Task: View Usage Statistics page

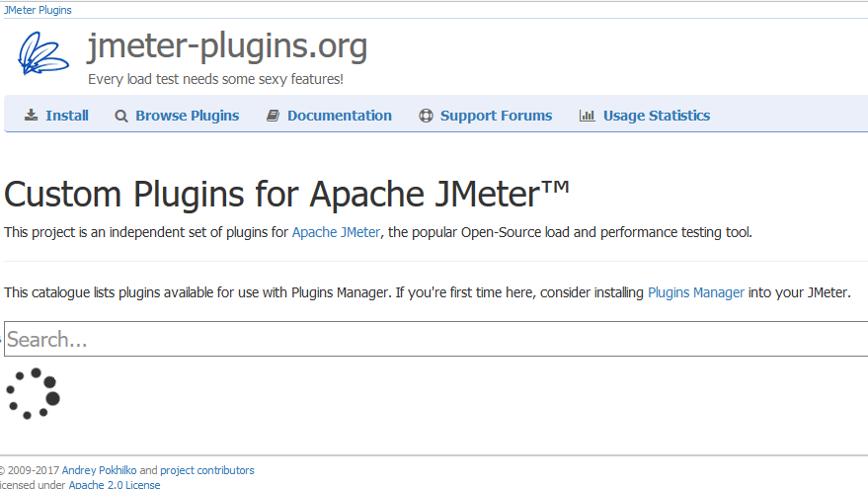Action: pos(657,116)
